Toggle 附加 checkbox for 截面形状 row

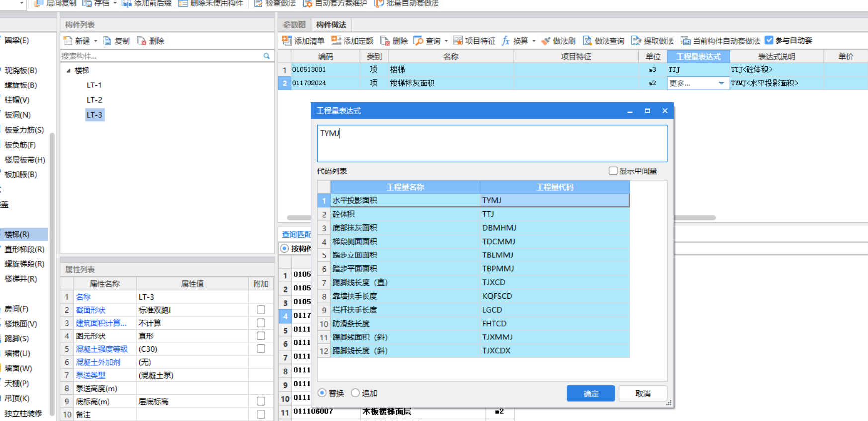pos(261,310)
